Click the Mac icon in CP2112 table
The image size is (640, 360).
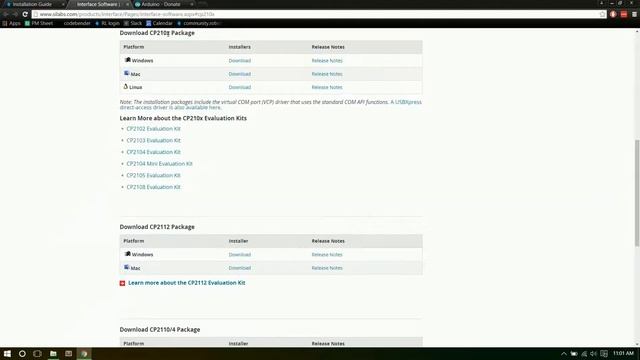point(127,267)
